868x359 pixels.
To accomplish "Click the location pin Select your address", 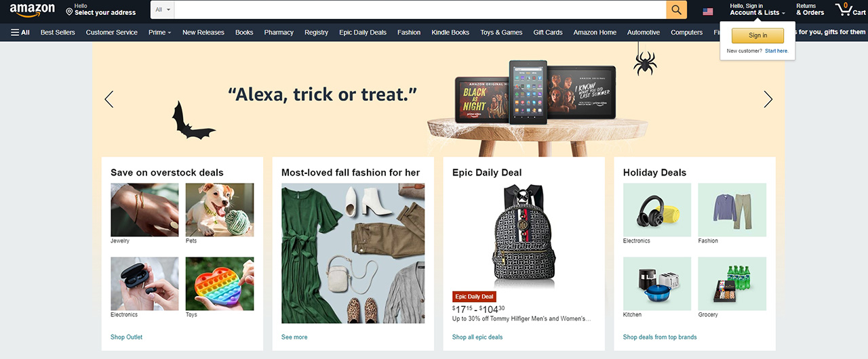I will pyautogui.click(x=100, y=9).
